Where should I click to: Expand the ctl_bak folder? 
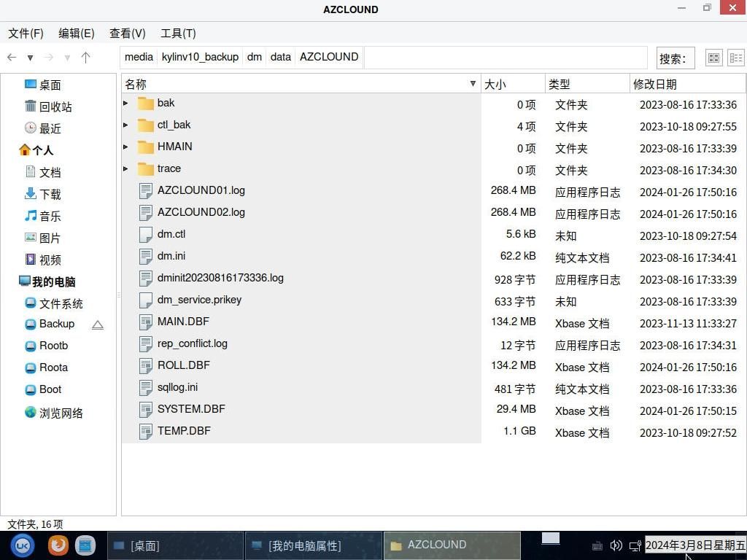coord(125,125)
